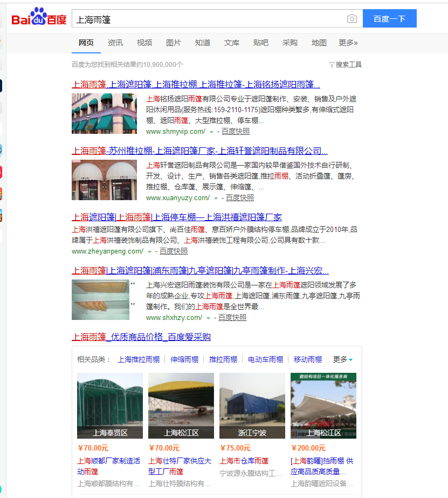
Task: Open camera image search icon
Action: pyautogui.click(x=351, y=19)
